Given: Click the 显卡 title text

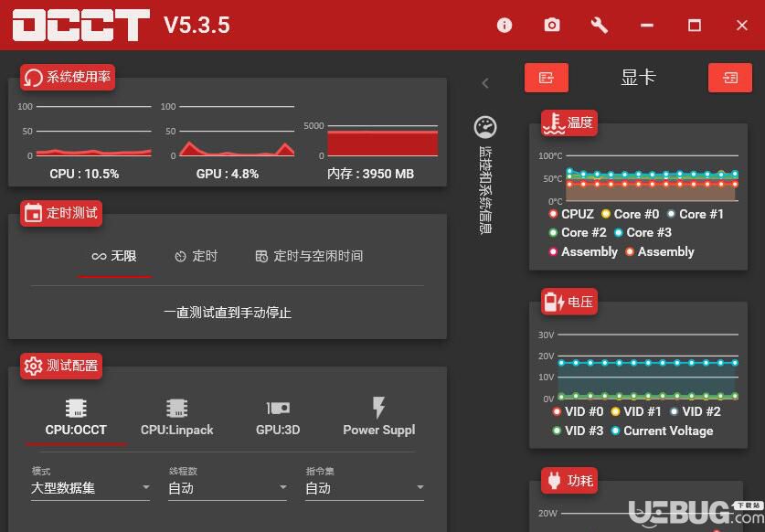Looking at the screenshot, I should tap(638, 78).
